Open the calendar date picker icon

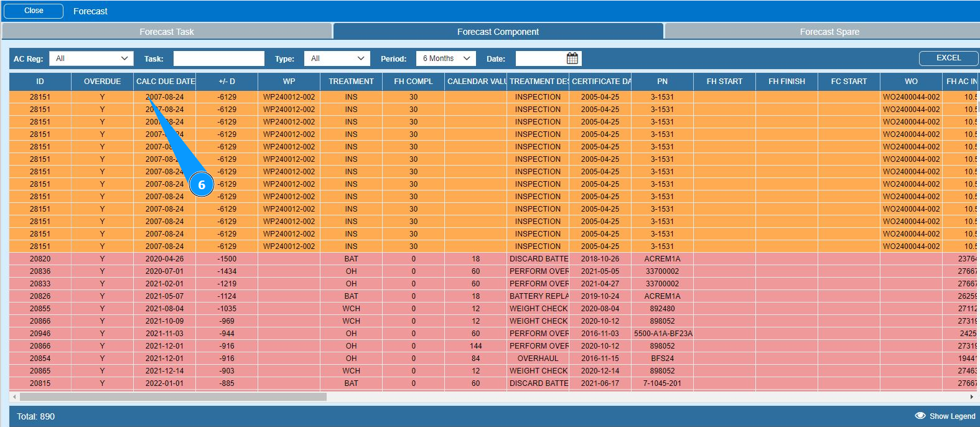tap(572, 59)
